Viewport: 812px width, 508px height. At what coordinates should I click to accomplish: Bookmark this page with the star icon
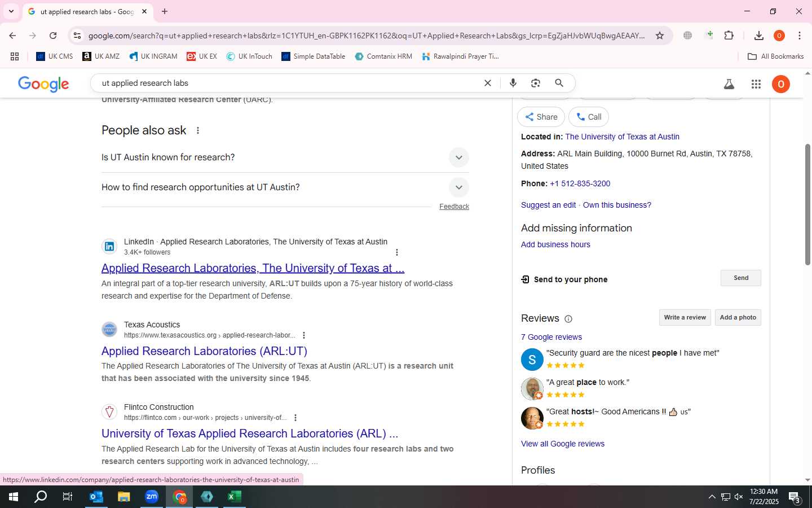click(660, 36)
